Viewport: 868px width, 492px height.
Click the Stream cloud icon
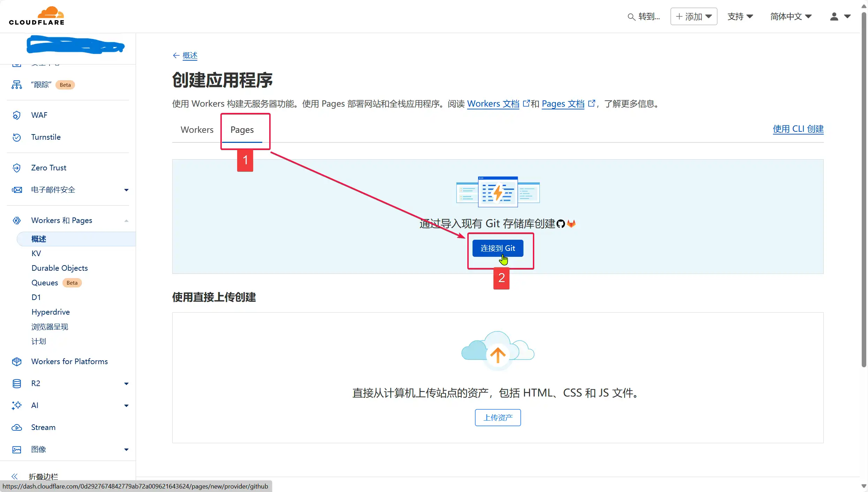tap(16, 428)
